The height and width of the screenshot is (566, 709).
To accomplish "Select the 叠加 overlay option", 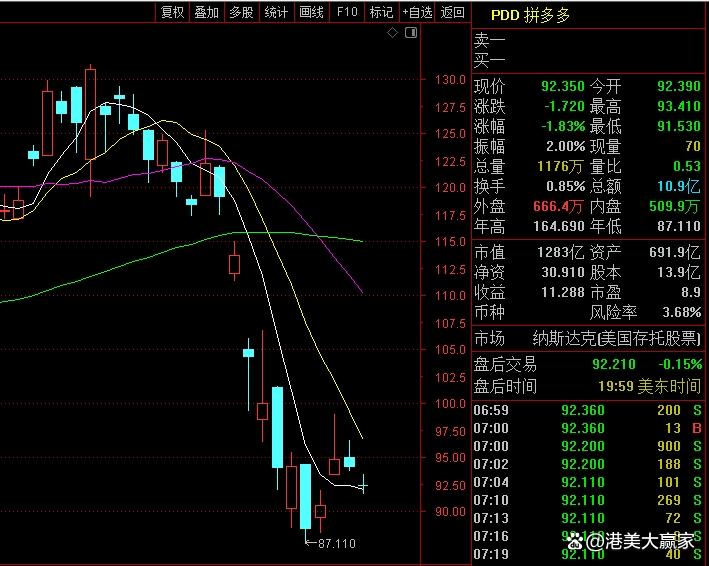I will (x=207, y=12).
